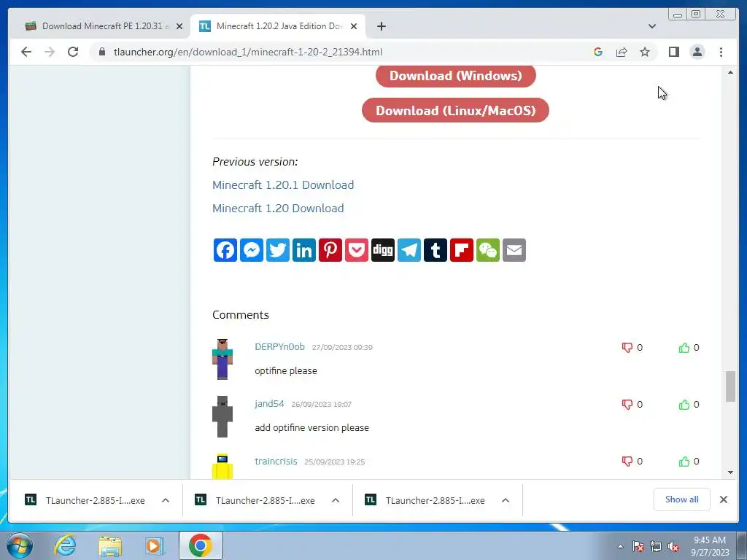The width and height of the screenshot is (747, 560).
Task: Share via Messenger icon
Action: point(252,250)
